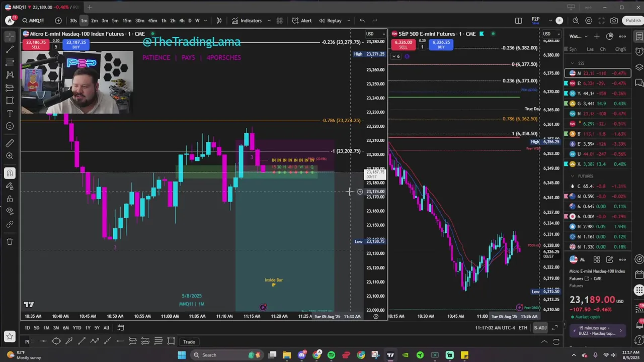
Task: Switch to the 5m interval
Action: [115, 21]
